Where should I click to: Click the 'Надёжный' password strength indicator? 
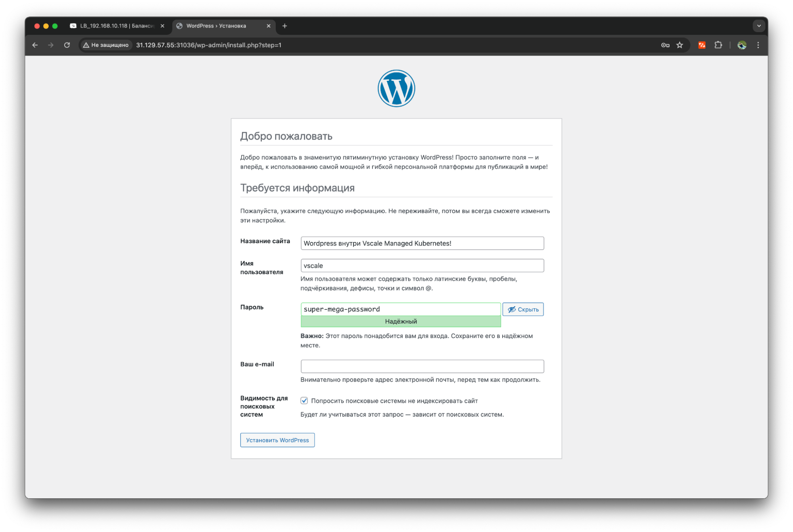pos(401,321)
